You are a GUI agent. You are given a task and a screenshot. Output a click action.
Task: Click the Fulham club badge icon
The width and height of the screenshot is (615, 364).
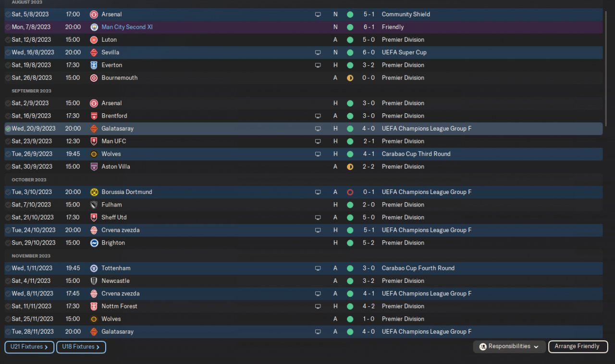(x=94, y=205)
